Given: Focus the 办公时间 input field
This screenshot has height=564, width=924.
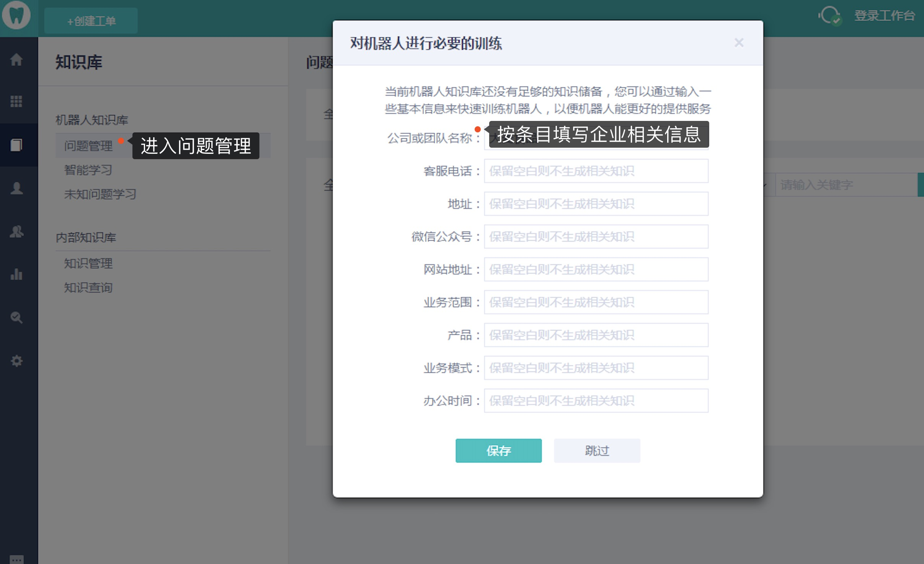Looking at the screenshot, I should pos(596,401).
